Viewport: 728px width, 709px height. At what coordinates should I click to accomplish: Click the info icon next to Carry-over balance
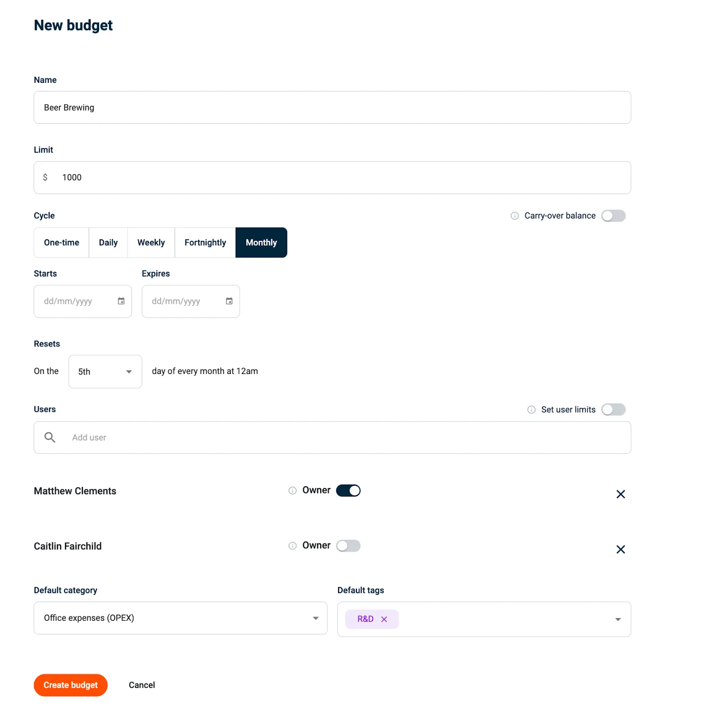[x=514, y=216]
